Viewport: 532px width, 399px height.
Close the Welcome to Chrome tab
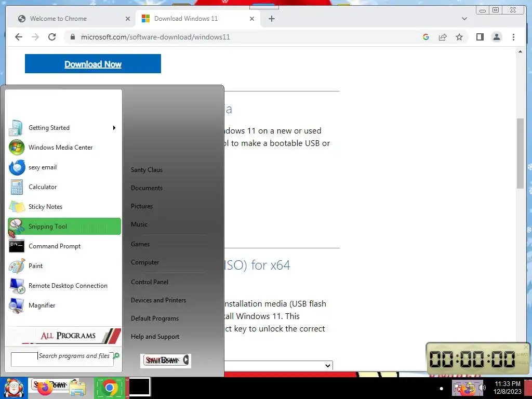coord(128,19)
